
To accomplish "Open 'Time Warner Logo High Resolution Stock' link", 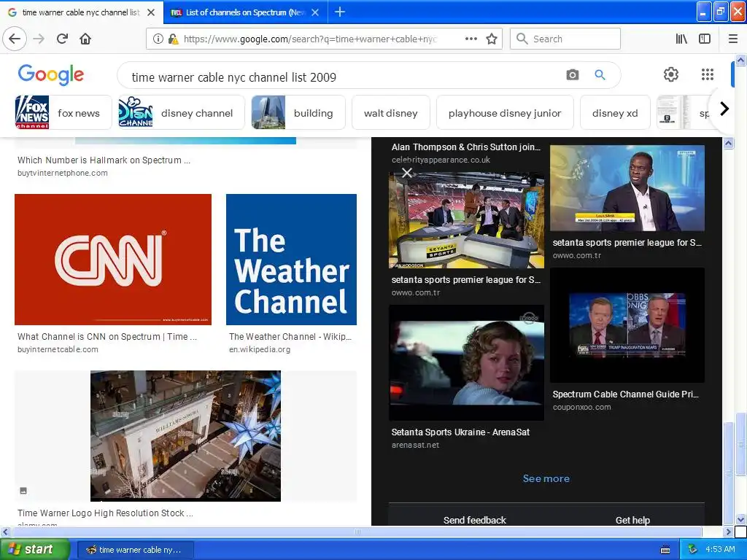I will pos(105,513).
